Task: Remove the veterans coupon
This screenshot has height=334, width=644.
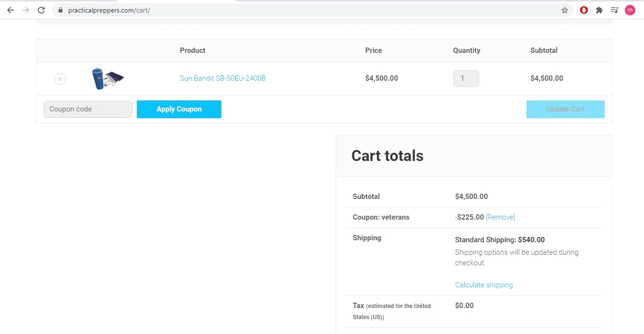Action: pyautogui.click(x=500, y=217)
